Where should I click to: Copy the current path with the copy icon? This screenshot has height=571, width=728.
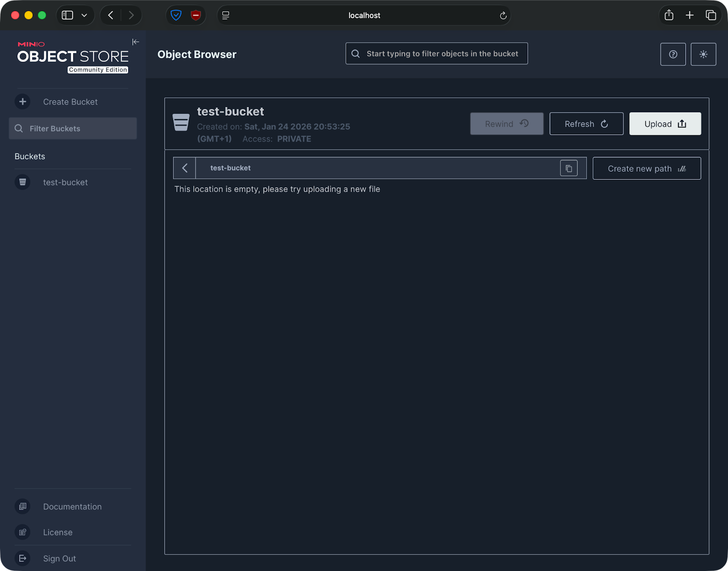tap(568, 168)
